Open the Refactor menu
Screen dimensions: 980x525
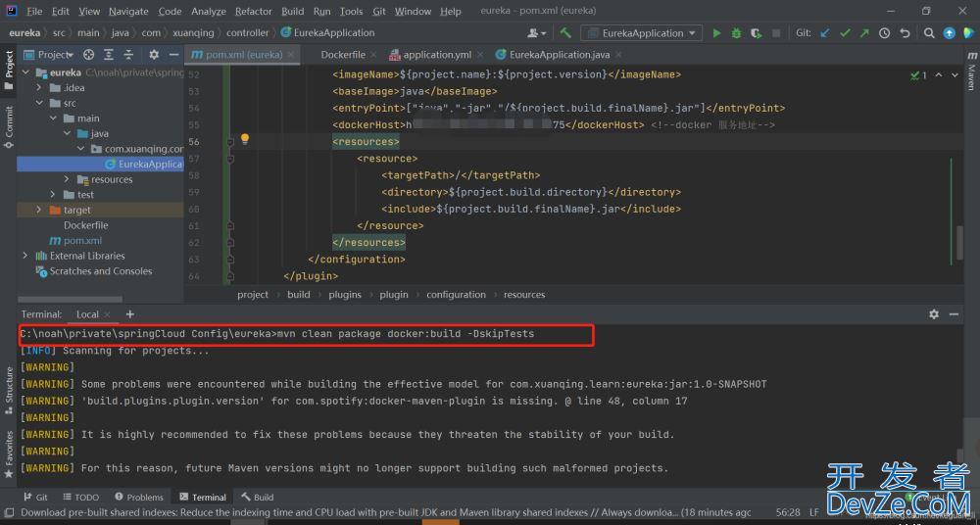coord(253,11)
